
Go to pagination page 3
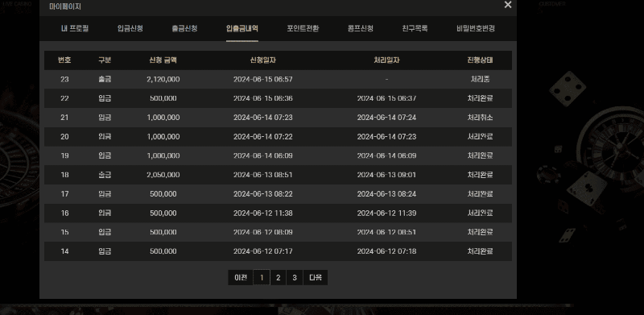[295, 278]
